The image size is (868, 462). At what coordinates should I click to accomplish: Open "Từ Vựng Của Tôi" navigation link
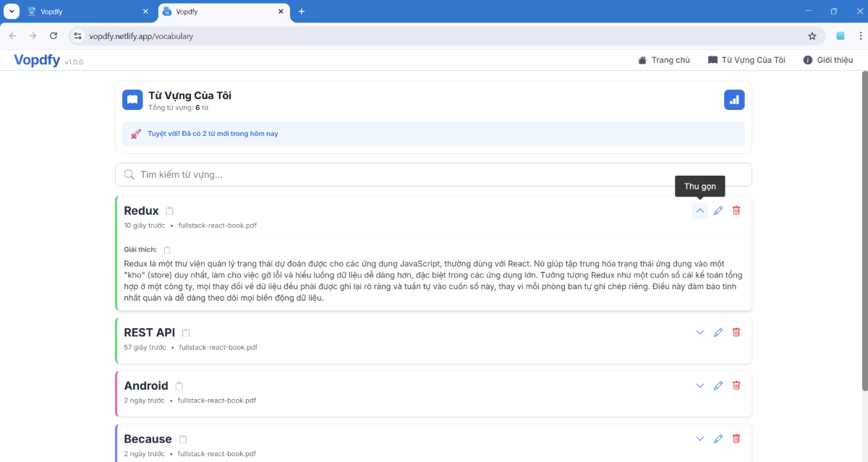(x=746, y=60)
